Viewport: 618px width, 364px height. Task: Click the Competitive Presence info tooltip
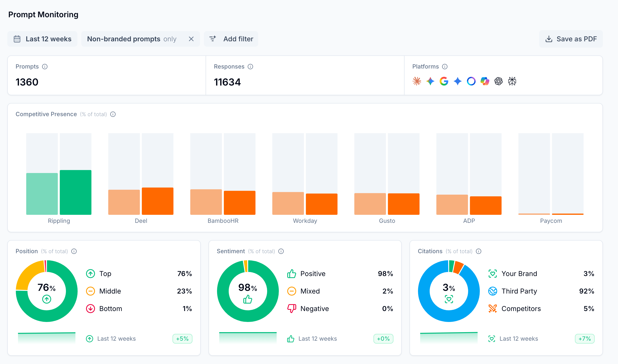point(113,114)
